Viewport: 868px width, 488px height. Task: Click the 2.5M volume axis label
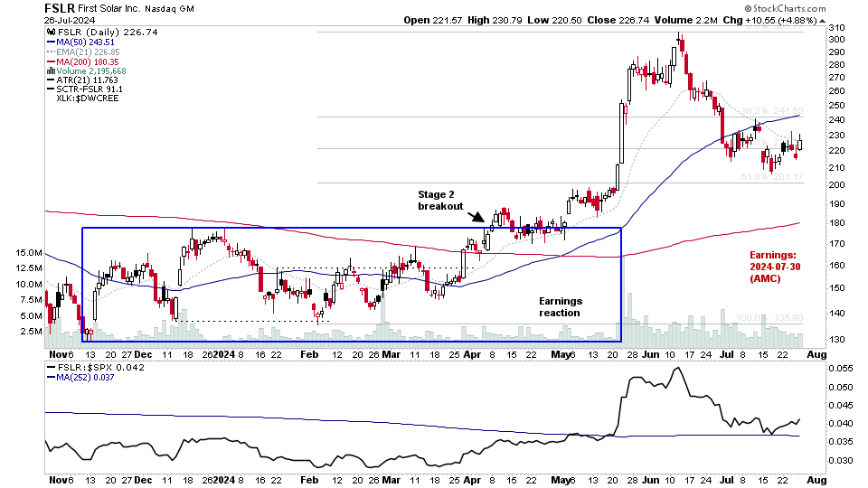31,332
